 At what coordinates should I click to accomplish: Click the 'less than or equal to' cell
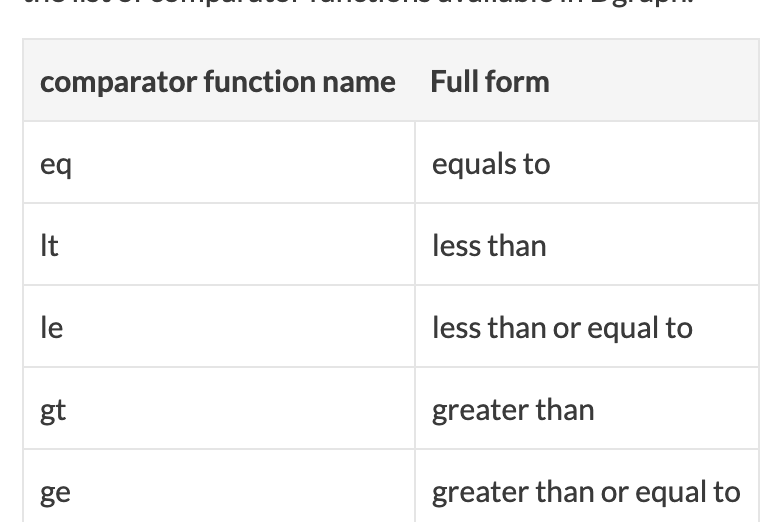[562, 328]
